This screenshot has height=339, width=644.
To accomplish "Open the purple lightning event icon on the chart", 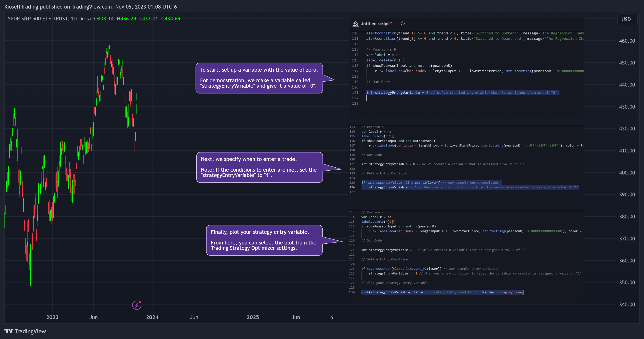I will [137, 305].
